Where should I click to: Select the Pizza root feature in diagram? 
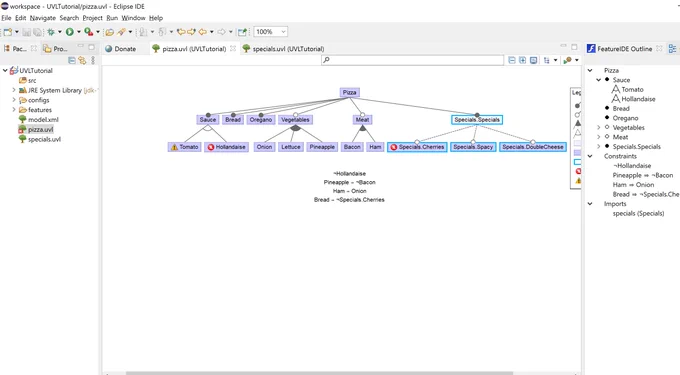tap(350, 92)
